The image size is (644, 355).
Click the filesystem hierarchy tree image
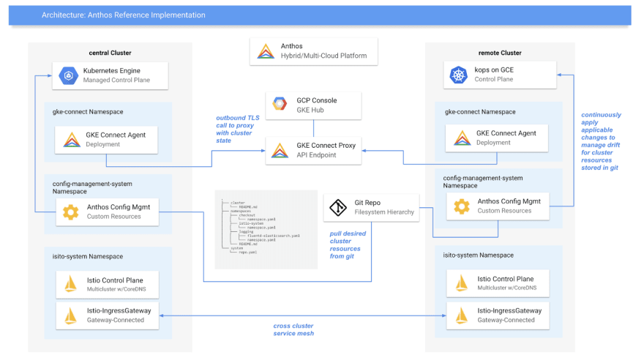(266, 229)
